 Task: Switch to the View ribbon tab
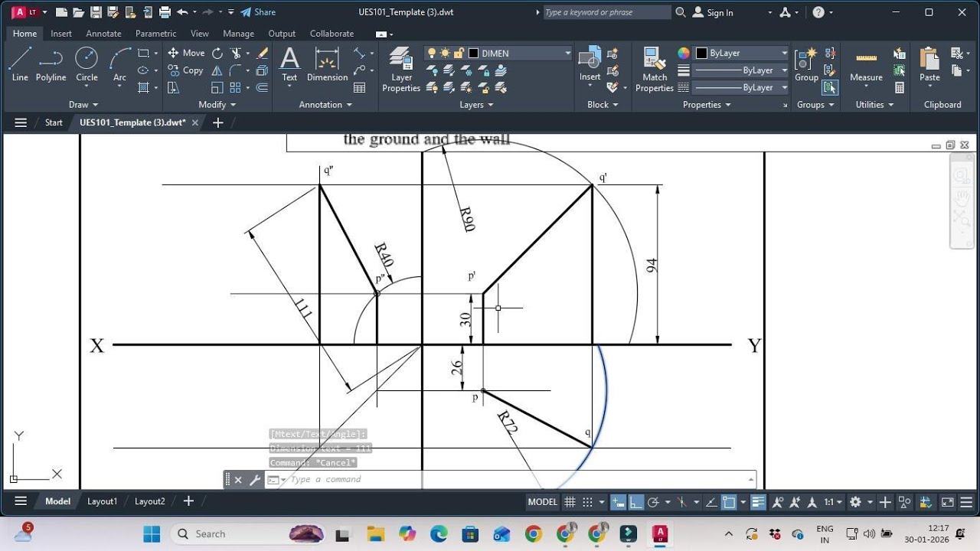200,34
